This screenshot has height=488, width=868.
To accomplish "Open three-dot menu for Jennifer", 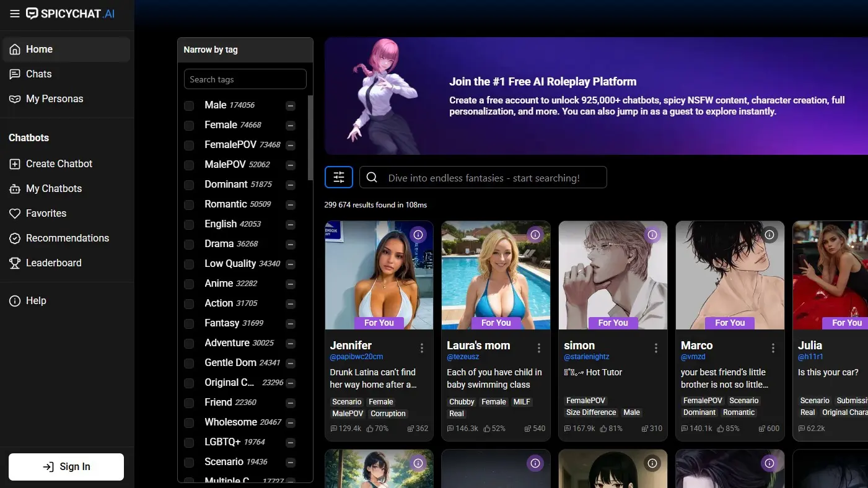I will click(x=422, y=348).
